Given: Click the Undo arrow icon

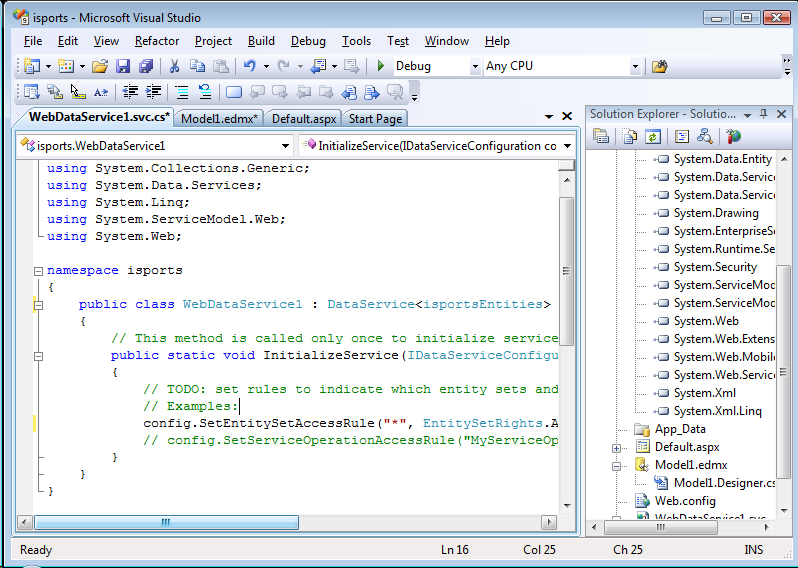Looking at the screenshot, I should tap(249, 67).
